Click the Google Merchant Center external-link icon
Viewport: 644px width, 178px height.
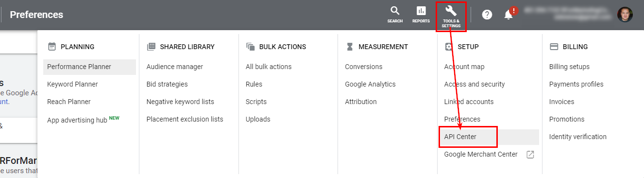[x=530, y=155]
